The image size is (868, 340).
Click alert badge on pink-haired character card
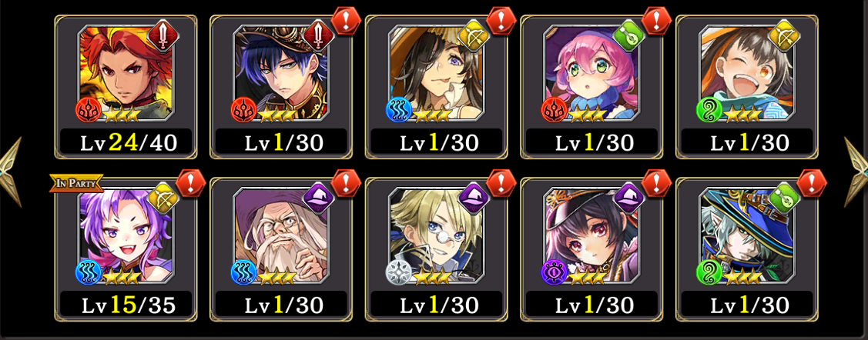(656, 21)
